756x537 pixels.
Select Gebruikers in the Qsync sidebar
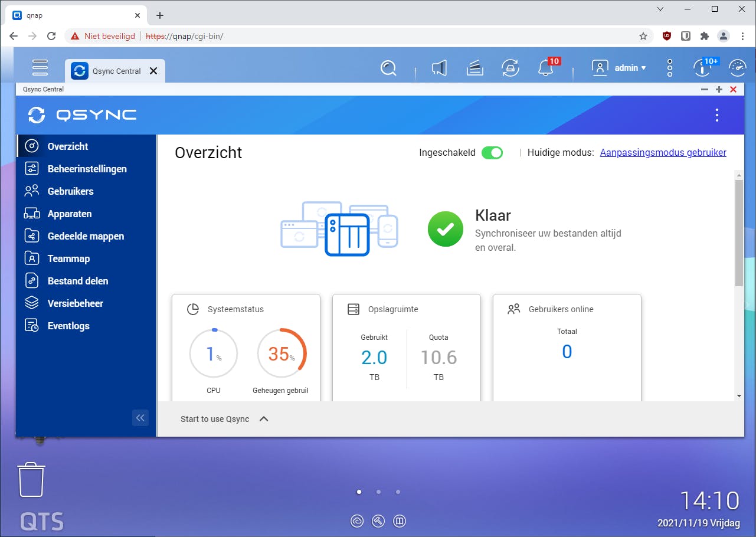pyautogui.click(x=70, y=191)
